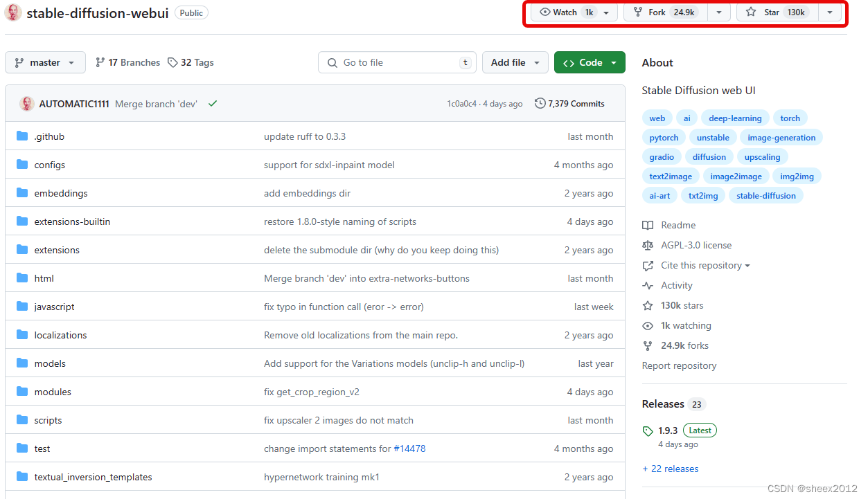
Task: Click the AGPL-3.0 license scale icon
Action: click(x=648, y=245)
